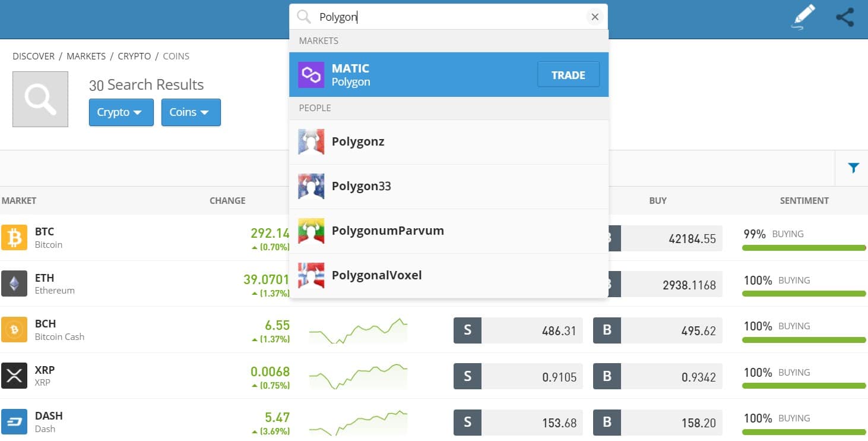Image resolution: width=868 pixels, height=441 pixels.
Task: Click the PolygonalVoxel user avatar
Action: (311, 276)
